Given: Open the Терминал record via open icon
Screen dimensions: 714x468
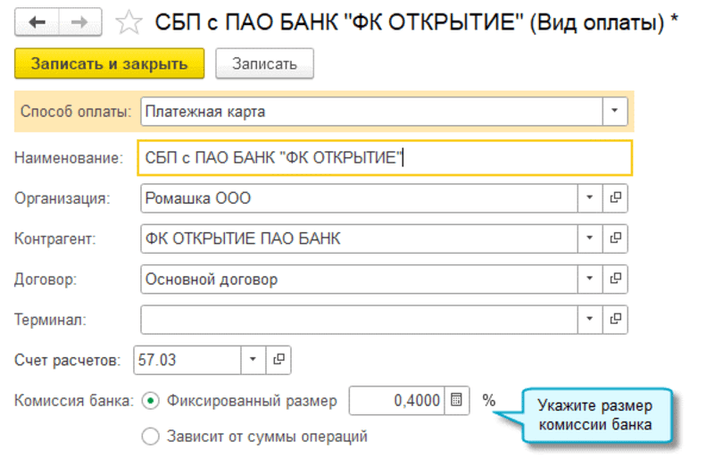Looking at the screenshot, I should pos(615,319).
